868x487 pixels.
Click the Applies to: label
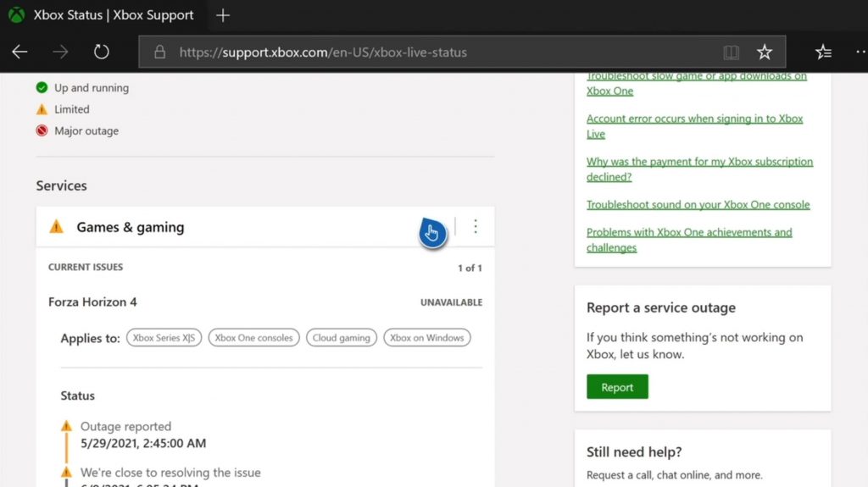[x=90, y=338]
